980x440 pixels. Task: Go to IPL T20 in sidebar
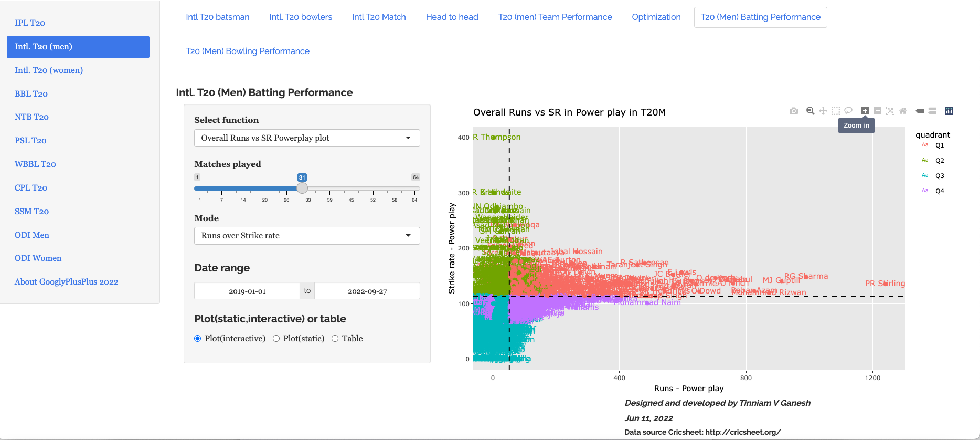30,23
